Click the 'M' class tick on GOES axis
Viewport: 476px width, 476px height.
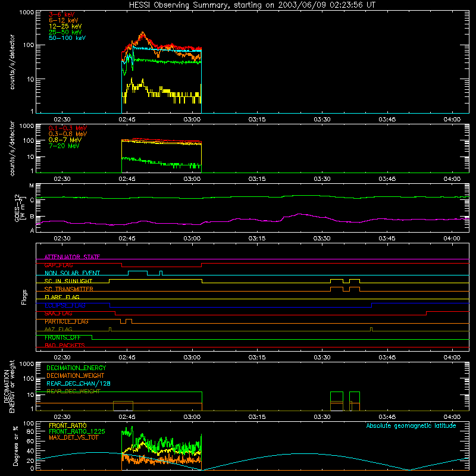coord(32,186)
